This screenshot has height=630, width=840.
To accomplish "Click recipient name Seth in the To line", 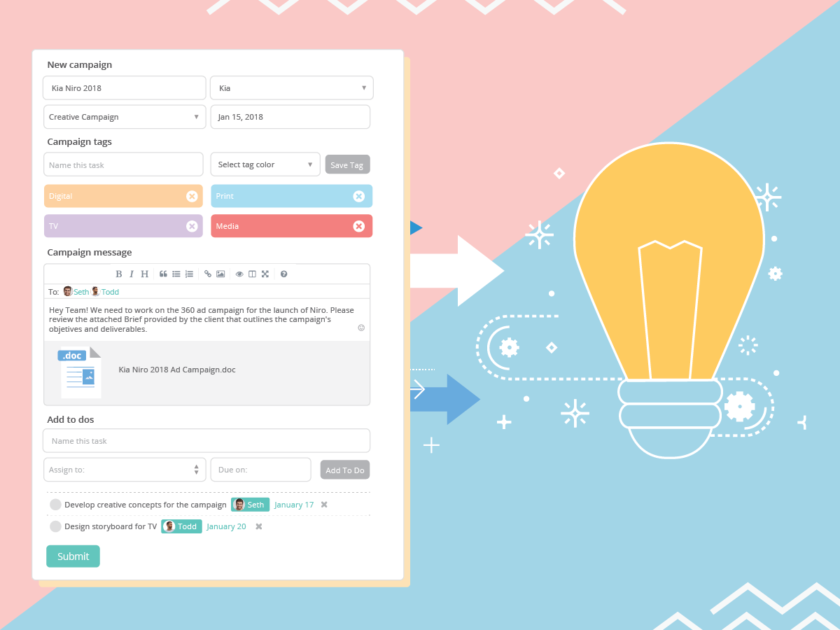I will pos(81,292).
